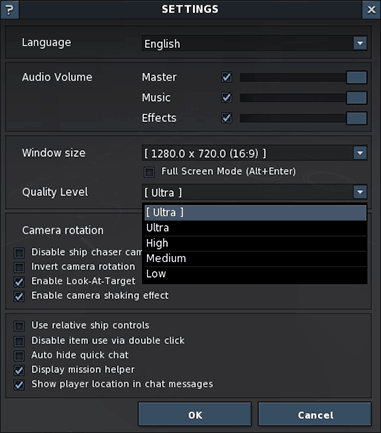Collapse the Quality Level dropdown arrow

pyautogui.click(x=360, y=192)
